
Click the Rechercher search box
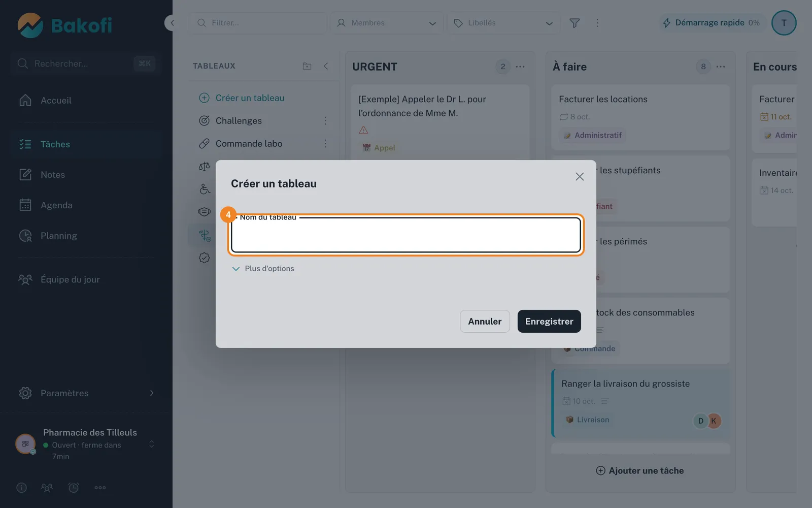[x=86, y=63]
